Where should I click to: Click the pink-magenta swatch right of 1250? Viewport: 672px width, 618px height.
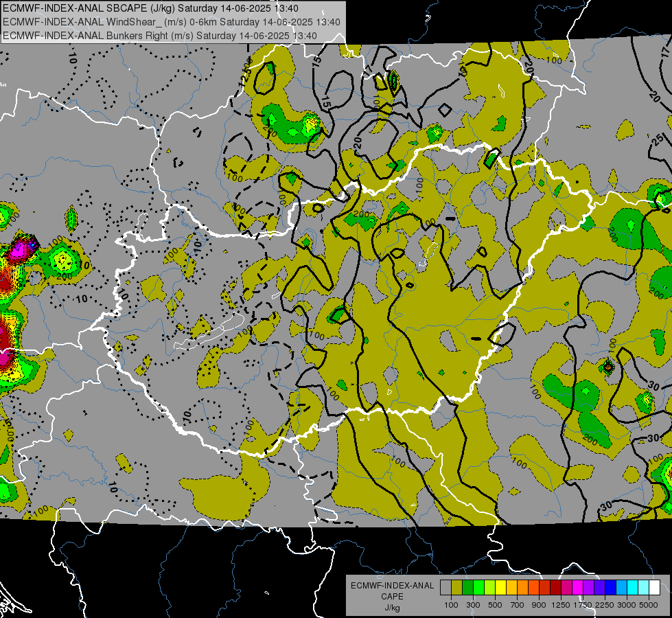[566, 587]
